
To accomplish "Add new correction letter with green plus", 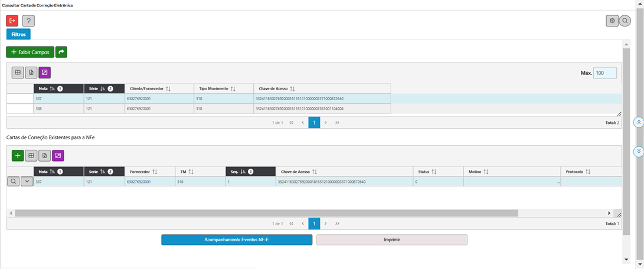I will (18, 156).
